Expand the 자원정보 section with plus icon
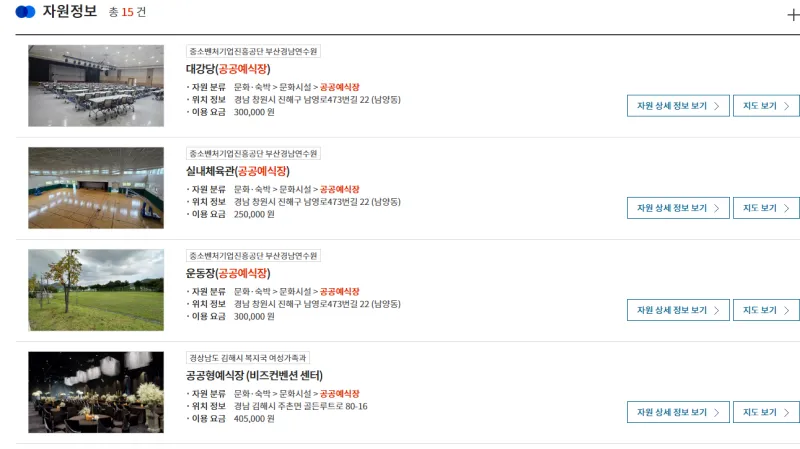The image size is (800, 449). 793,15
